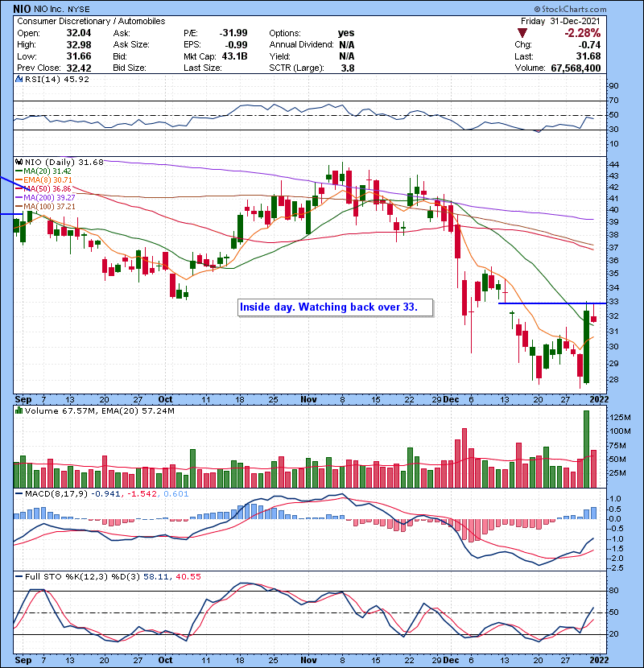
Task: Click the volume bars icon beside Volume label
Action: 19,410
